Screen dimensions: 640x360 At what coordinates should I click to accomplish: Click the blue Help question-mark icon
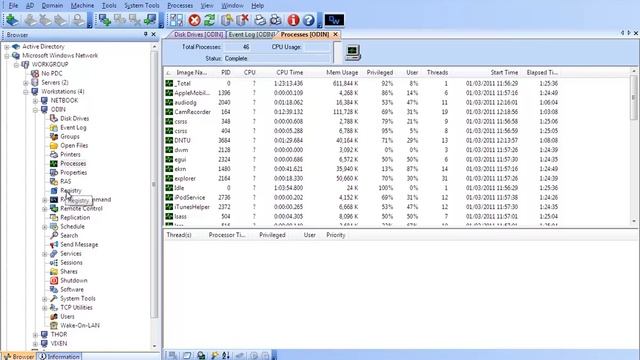tap(309, 20)
